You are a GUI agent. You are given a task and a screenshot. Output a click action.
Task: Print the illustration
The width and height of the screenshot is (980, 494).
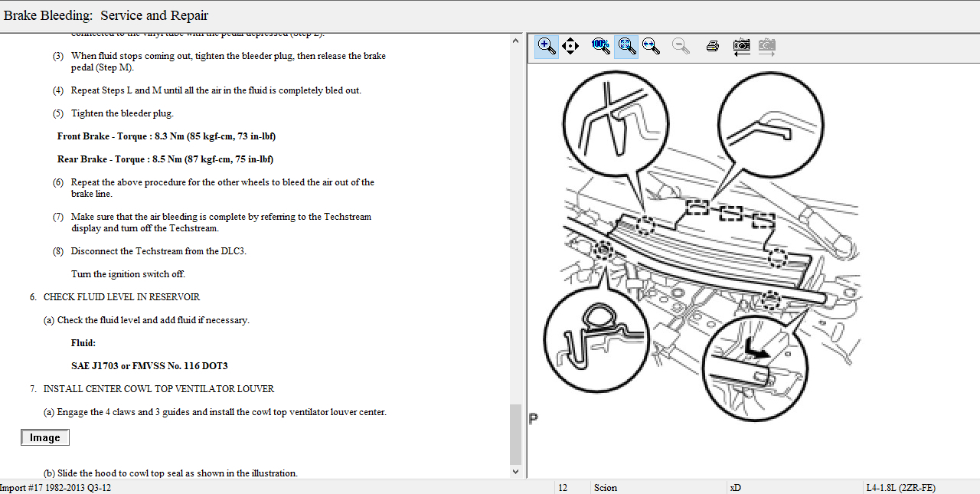click(713, 46)
